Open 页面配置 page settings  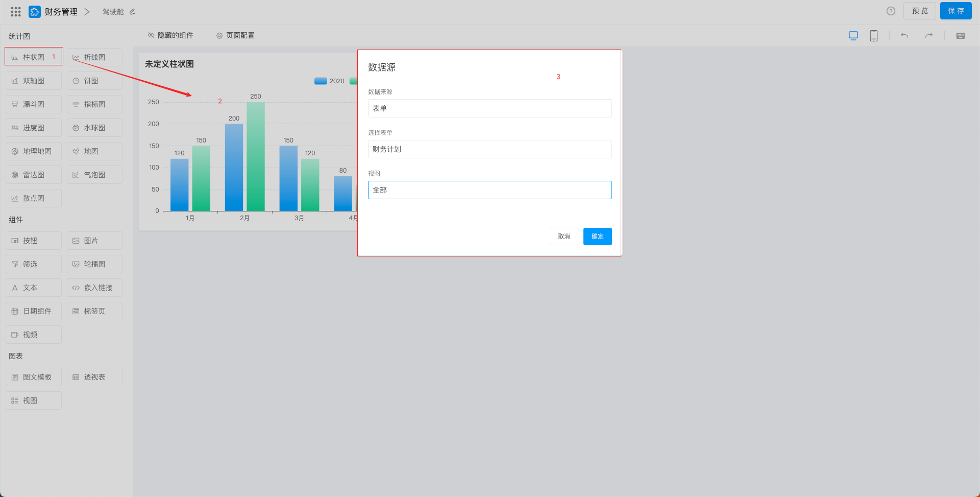click(235, 36)
